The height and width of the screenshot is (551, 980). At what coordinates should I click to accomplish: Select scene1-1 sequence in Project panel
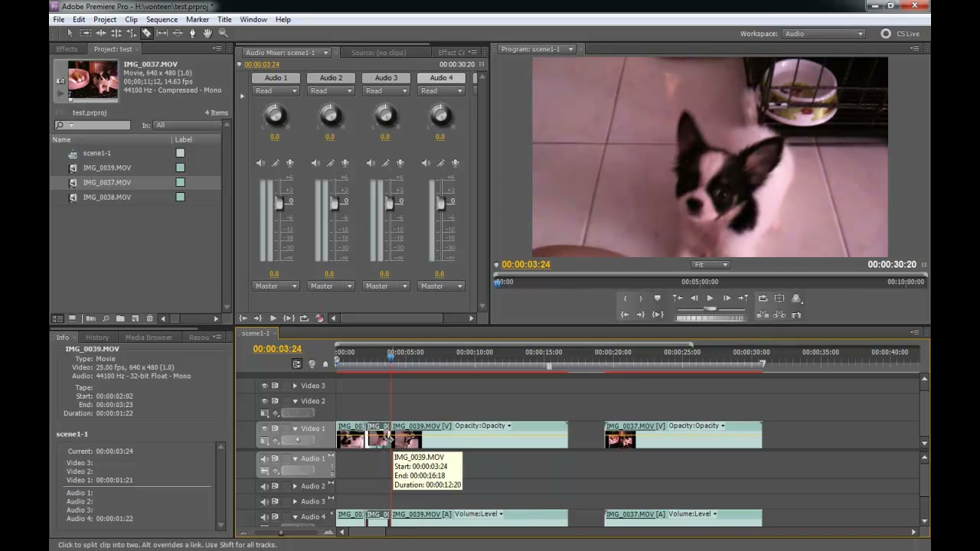point(97,153)
